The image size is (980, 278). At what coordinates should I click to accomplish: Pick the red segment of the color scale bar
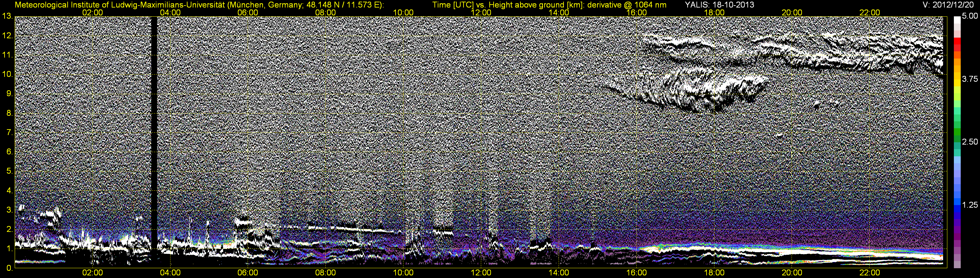coord(957,41)
